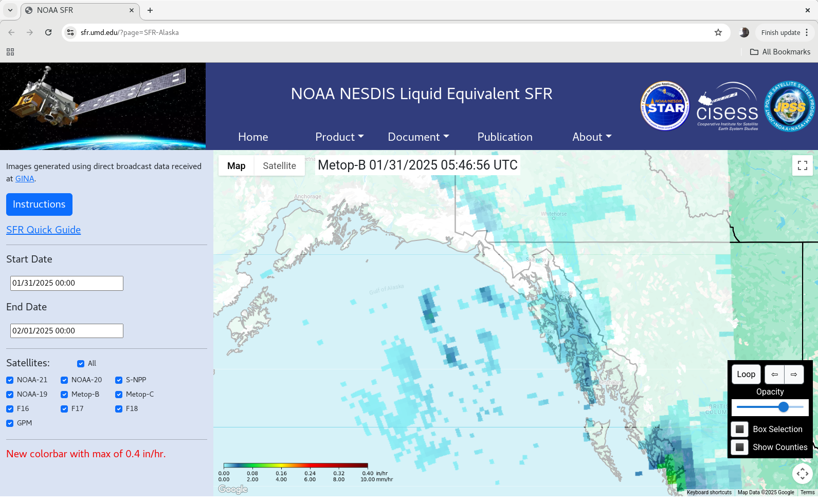Click the Instructions button
Screen dimensions: 818x504
(x=39, y=204)
